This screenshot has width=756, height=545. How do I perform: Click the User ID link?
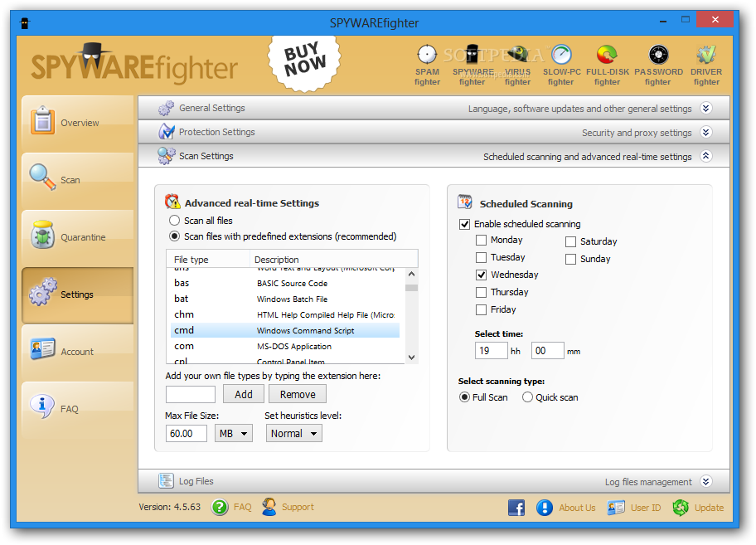[x=646, y=508]
